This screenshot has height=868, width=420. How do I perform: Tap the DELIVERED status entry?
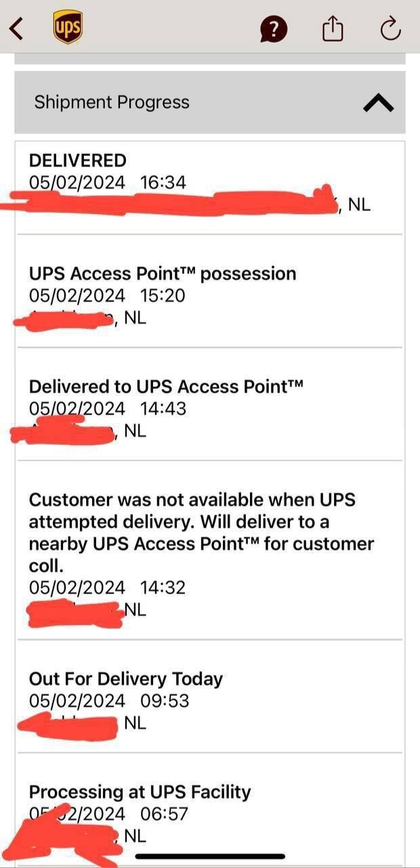tap(78, 161)
